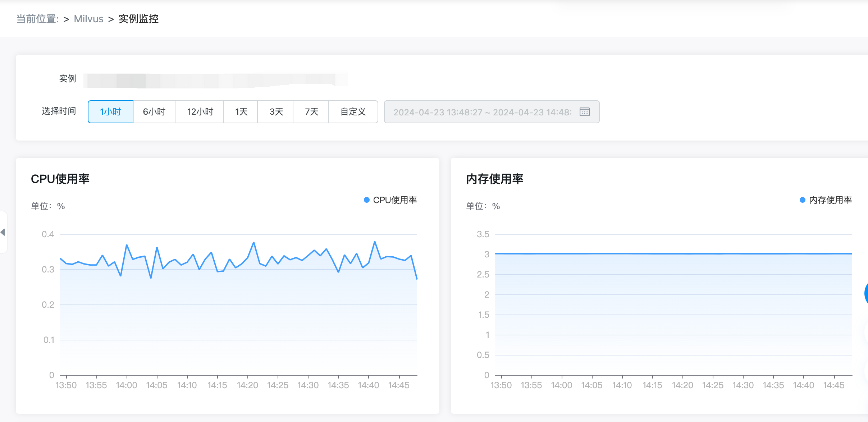868x422 pixels.
Task: Select the 12小时 time range
Action: tap(200, 112)
